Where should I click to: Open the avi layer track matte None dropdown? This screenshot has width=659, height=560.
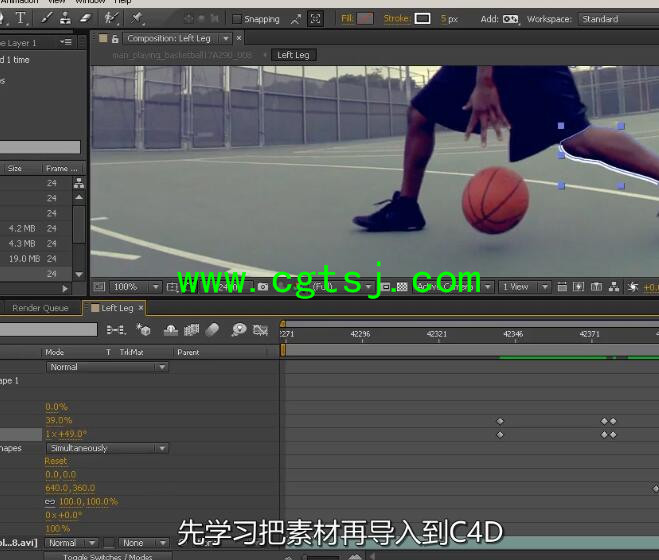[x=143, y=543]
